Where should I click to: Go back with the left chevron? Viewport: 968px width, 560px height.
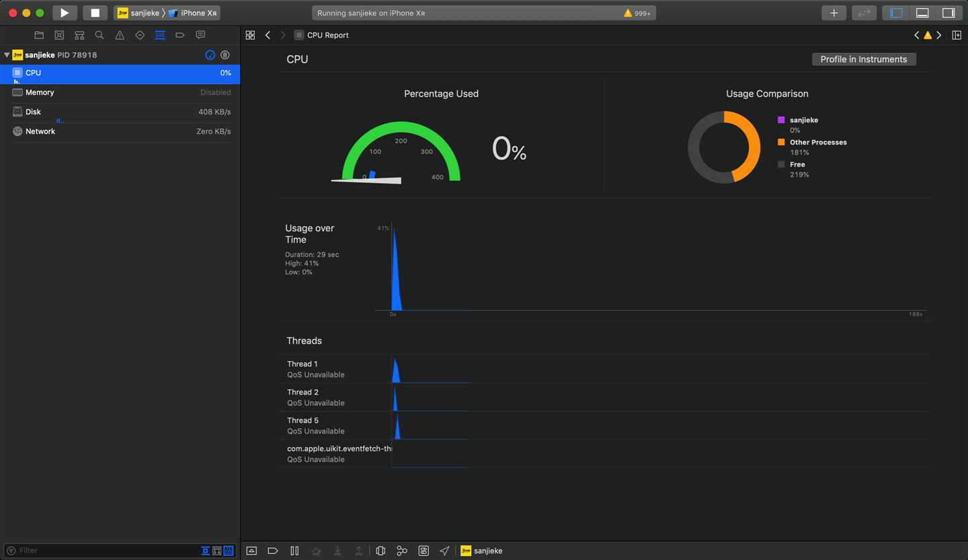tap(268, 35)
